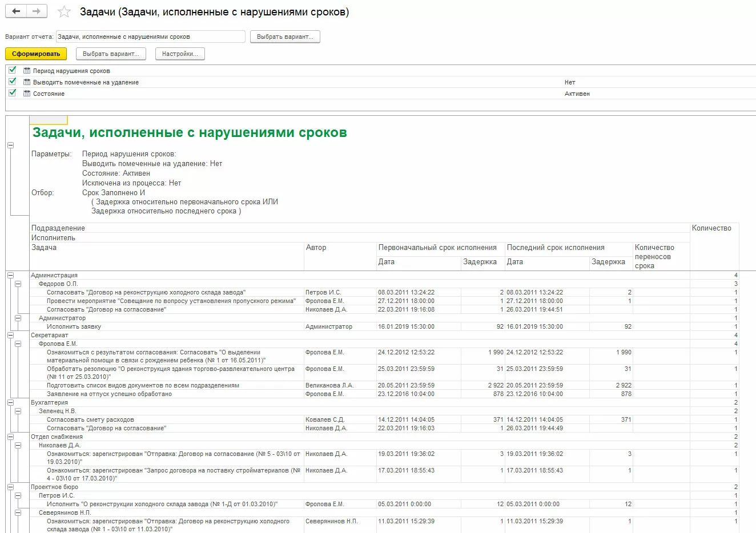The height and width of the screenshot is (533, 756).
Task: Collapse the report header parameters section
Action: 10,145
